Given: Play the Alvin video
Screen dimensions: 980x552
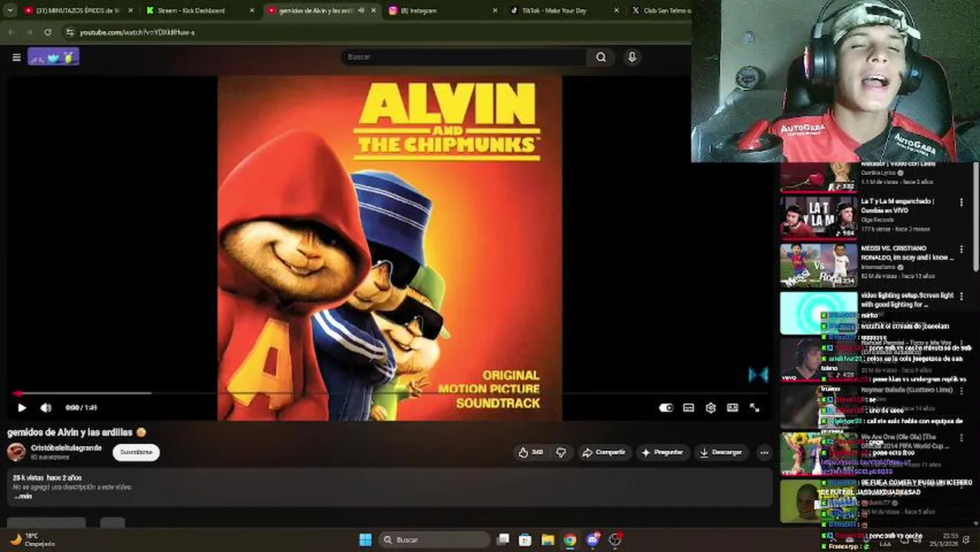Looking at the screenshot, I should (21, 408).
